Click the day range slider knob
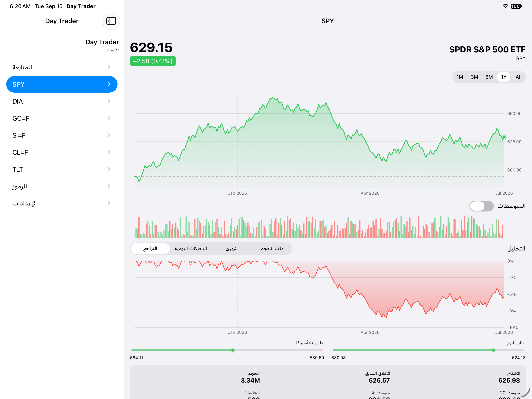532x399 pixels. (493, 350)
